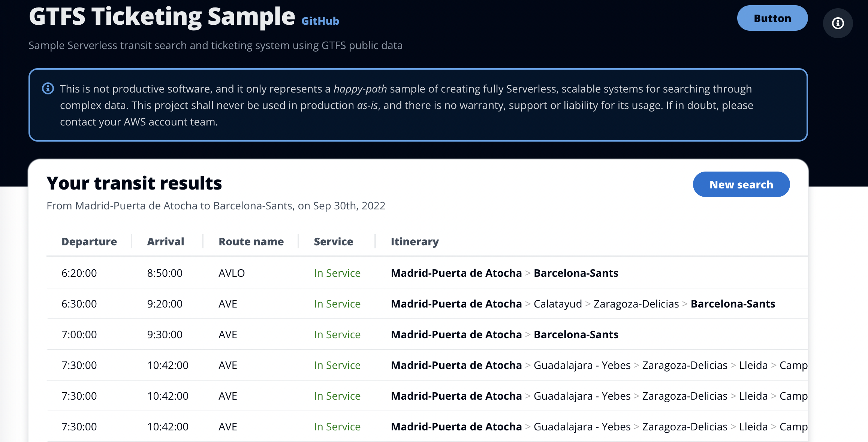This screenshot has height=442, width=868.
Task: Click the Departure column header
Action: click(89, 242)
